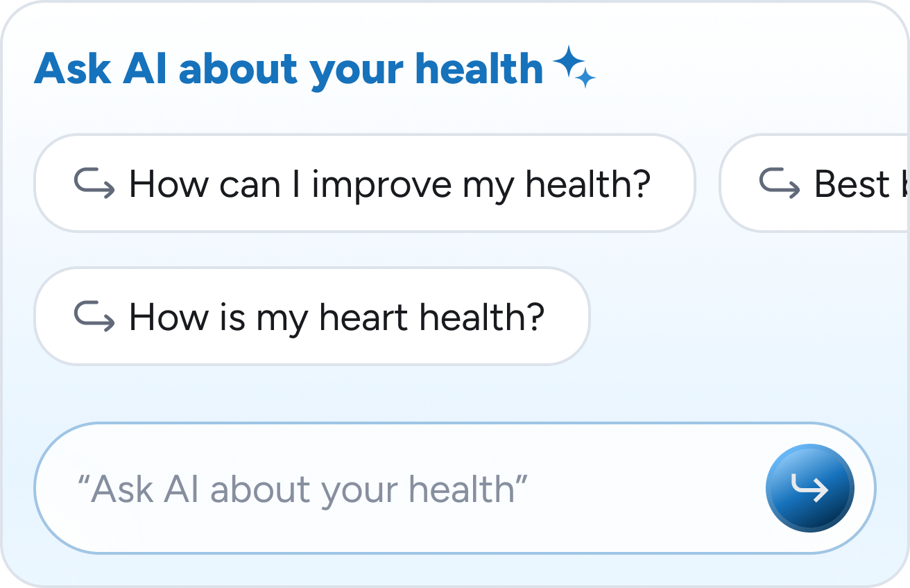Viewport: 910px width, 588px height.
Task: Click the sparkle icon beside the heading
Action: [574, 67]
